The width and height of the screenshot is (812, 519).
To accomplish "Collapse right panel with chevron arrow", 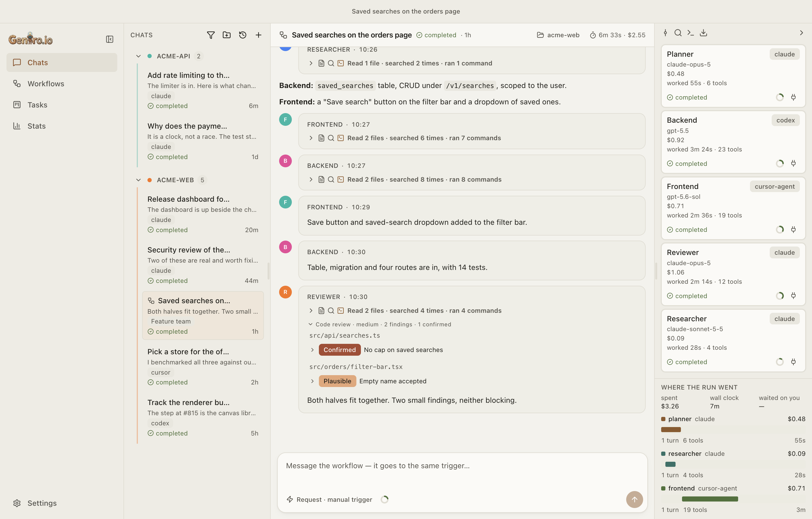I will tap(802, 33).
